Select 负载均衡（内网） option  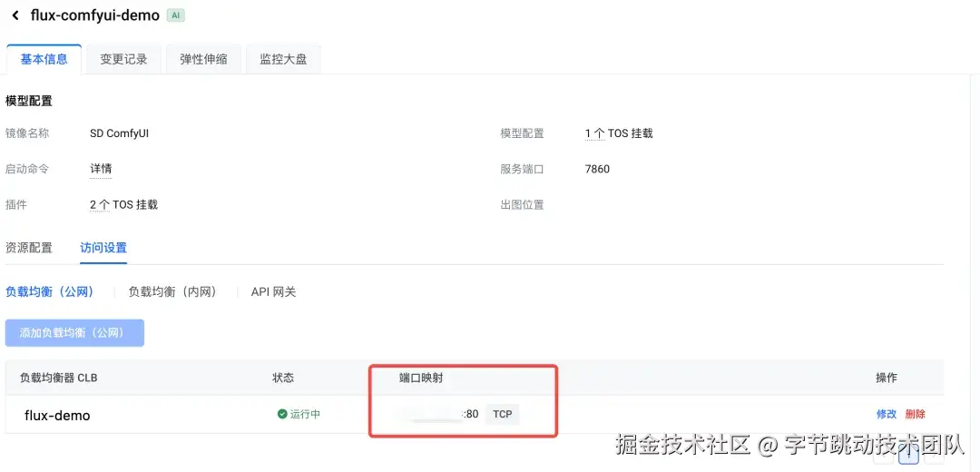point(172,292)
